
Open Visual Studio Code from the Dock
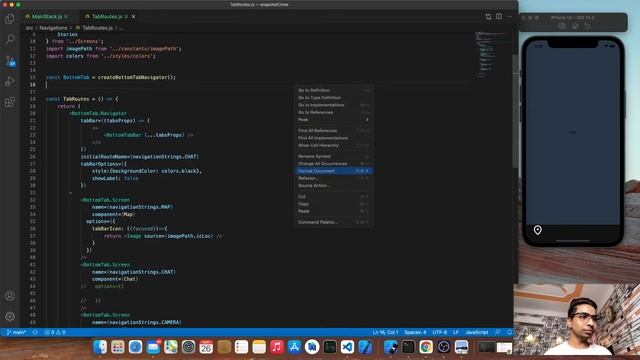coord(347,347)
